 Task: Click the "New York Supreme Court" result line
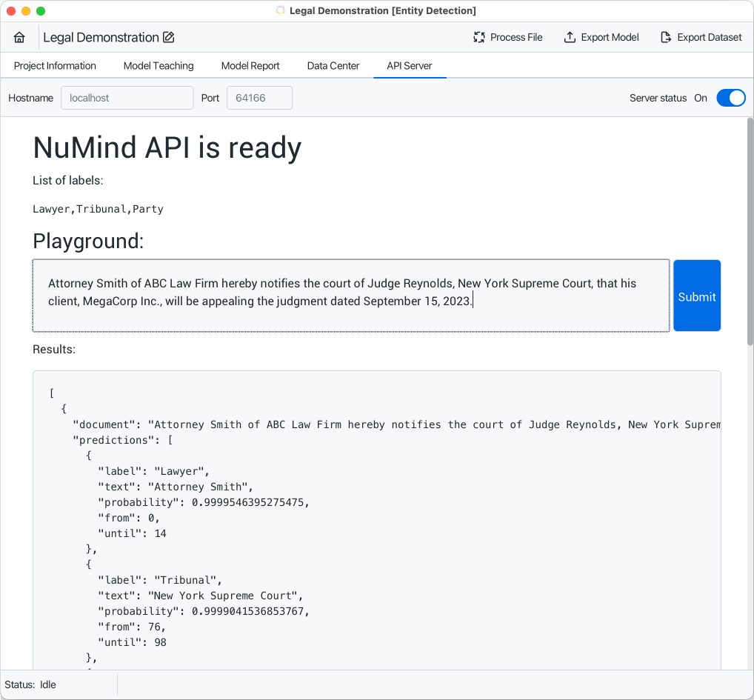point(201,596)
